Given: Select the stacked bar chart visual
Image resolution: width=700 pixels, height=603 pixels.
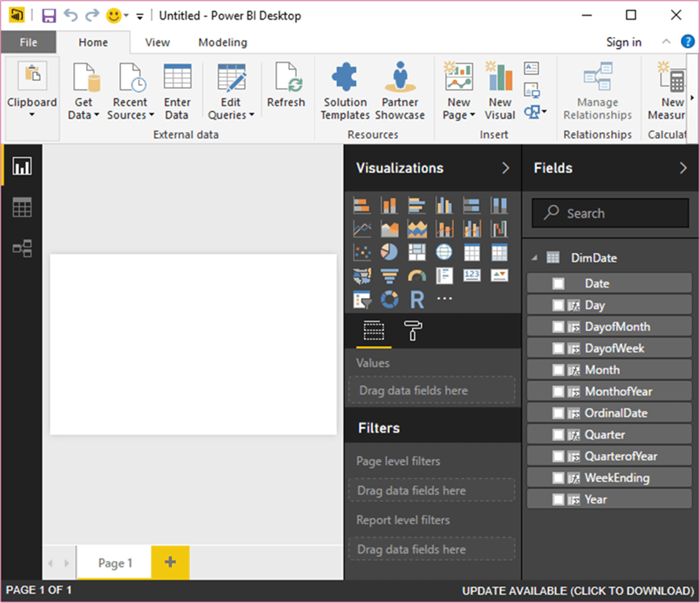Looking at the screenshot, I should [x=361, y=205].
